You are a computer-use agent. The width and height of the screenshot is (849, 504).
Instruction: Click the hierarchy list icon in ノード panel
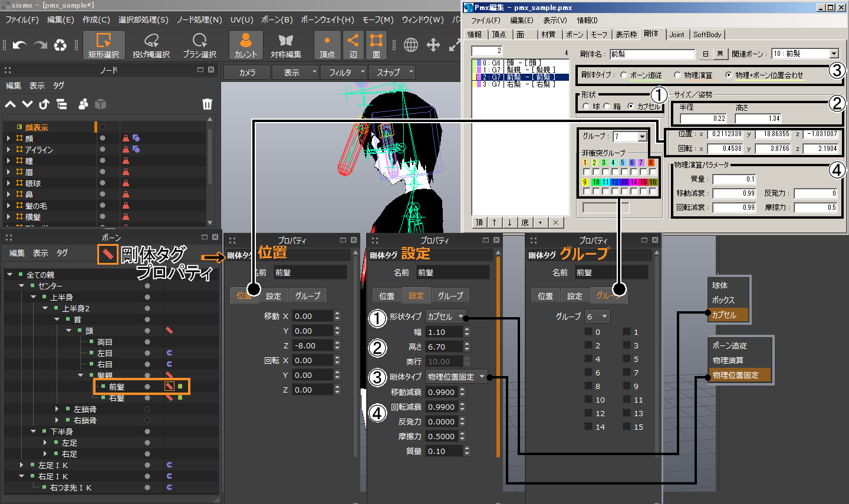[61, 104]
